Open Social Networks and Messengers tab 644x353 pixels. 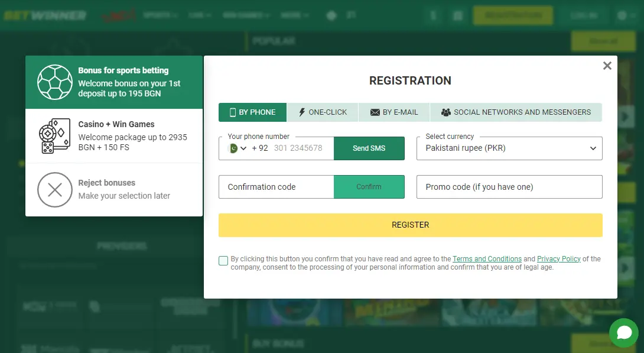516,112
